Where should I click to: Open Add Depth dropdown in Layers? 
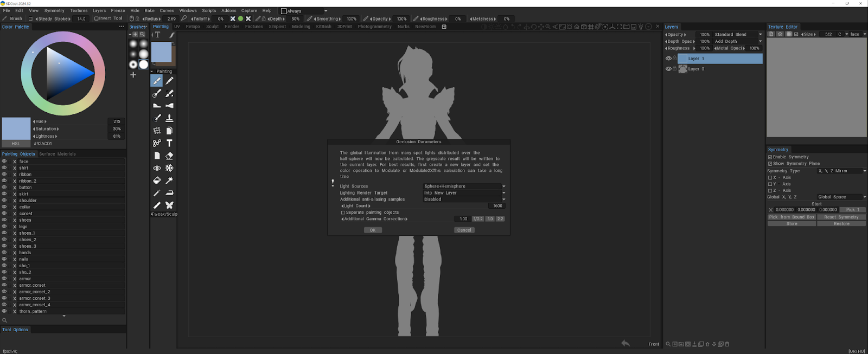[x=738, y=41]
